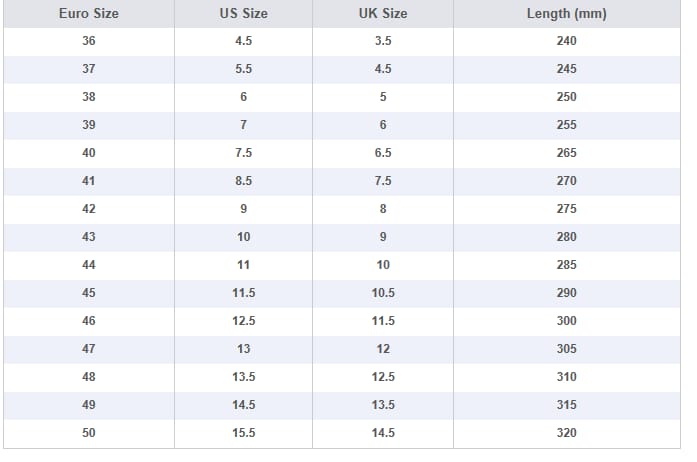Click the UK Size column header
697x462 pixels.
[x=383, y=14]
